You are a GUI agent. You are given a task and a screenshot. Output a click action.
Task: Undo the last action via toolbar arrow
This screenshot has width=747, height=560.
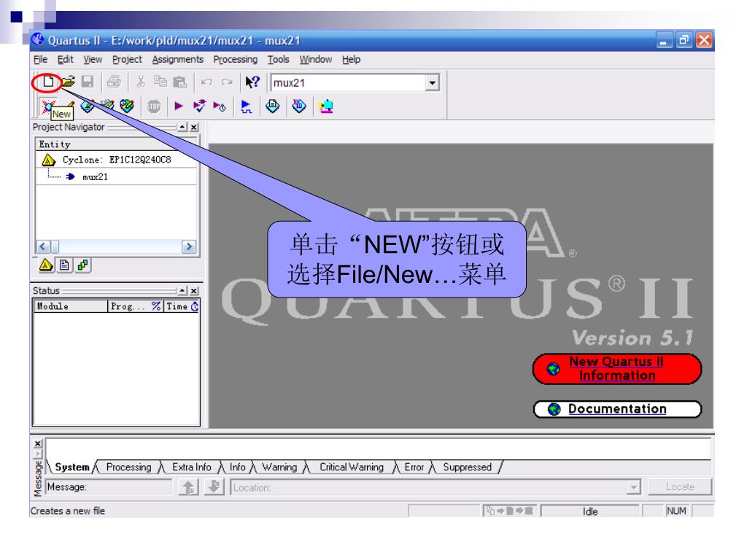click(x=206, y=82)
